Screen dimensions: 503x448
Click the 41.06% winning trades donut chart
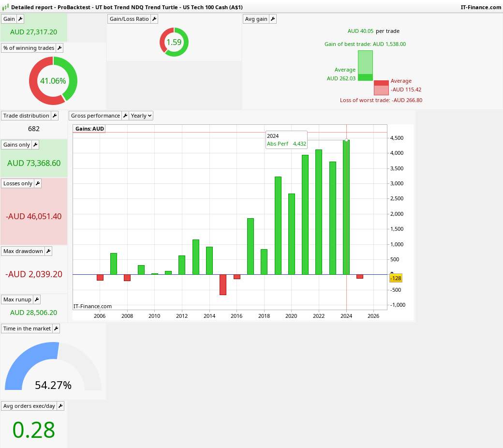(53, 80)
